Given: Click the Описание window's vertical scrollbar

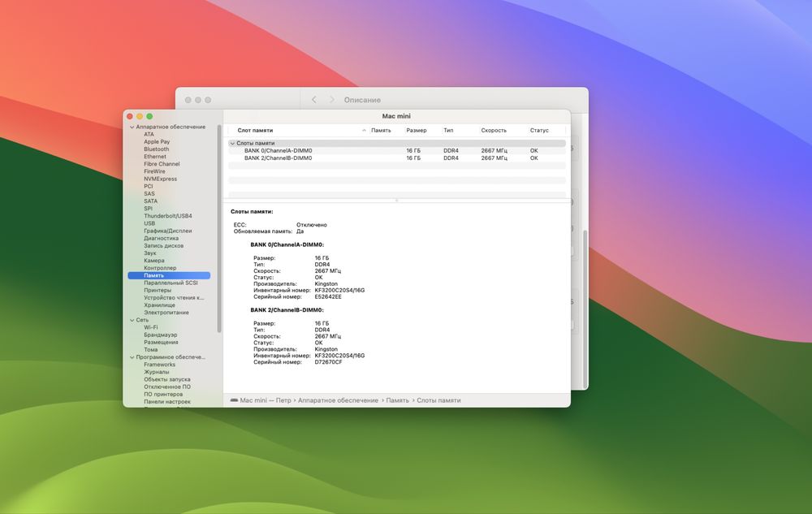Looking at the screenshot, I should coord(585,309).
